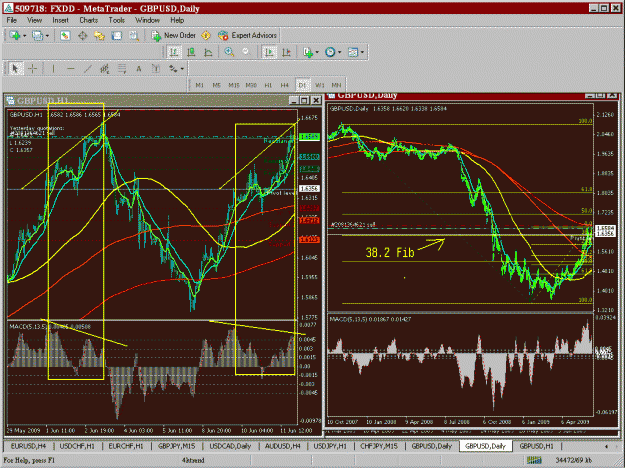Switch timeframe to M1
The image size is (625, 468).
click(200, 85)
